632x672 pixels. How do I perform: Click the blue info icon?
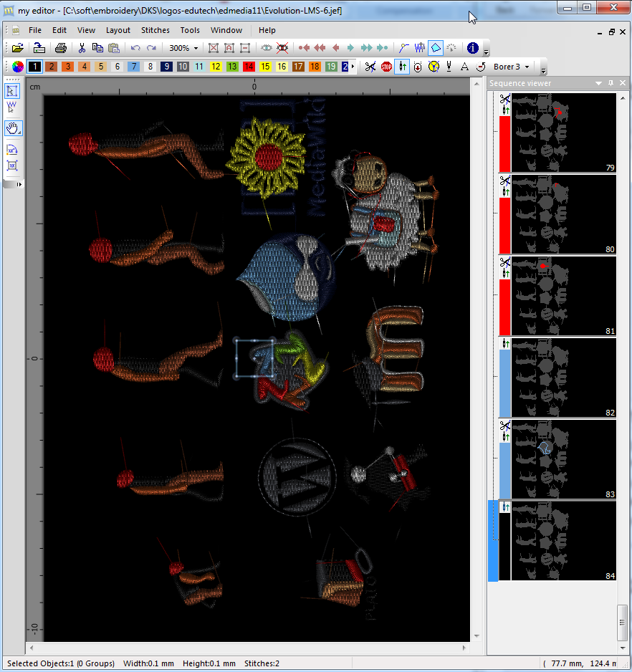tap(472, 48)
